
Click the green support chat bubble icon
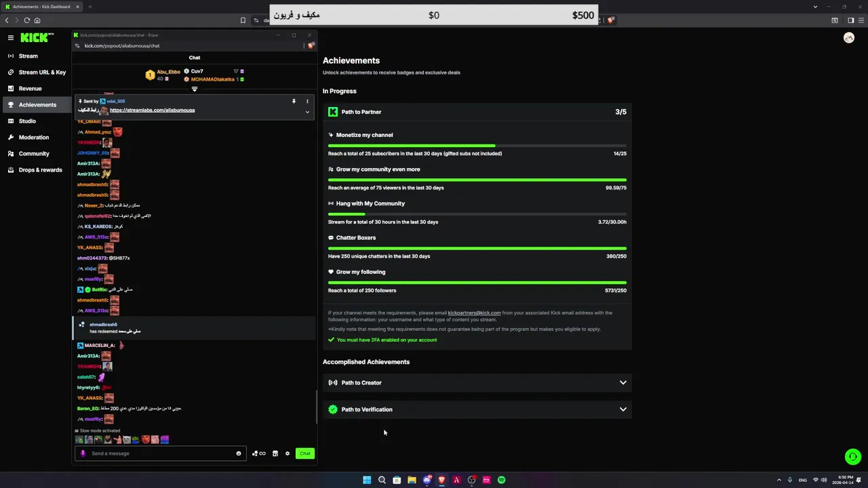click(853, 457)
